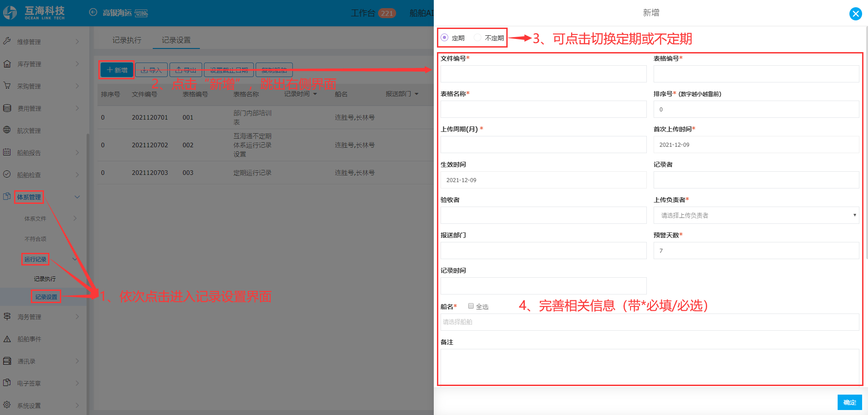Viewport: 868px width, 415px height.
Task: Open the 记录执行 sidebar item
Action: point(45,279)
